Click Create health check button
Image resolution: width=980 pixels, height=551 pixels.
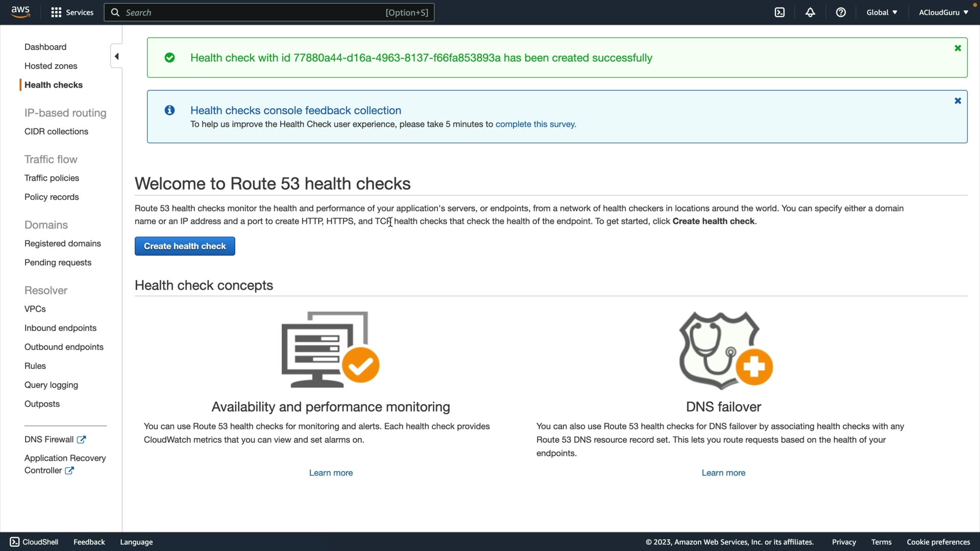click(x=185, y=246)
